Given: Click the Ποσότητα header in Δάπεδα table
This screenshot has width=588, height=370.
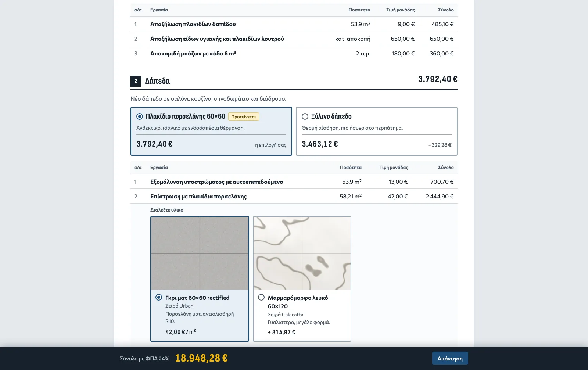Looking at the screenshot, I should (351, 167).
